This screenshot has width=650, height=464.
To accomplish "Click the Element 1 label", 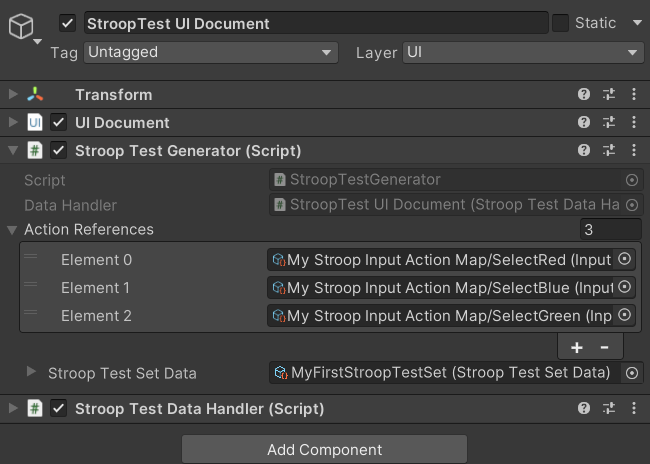I will pyautogui.click(x=95, y=288).
